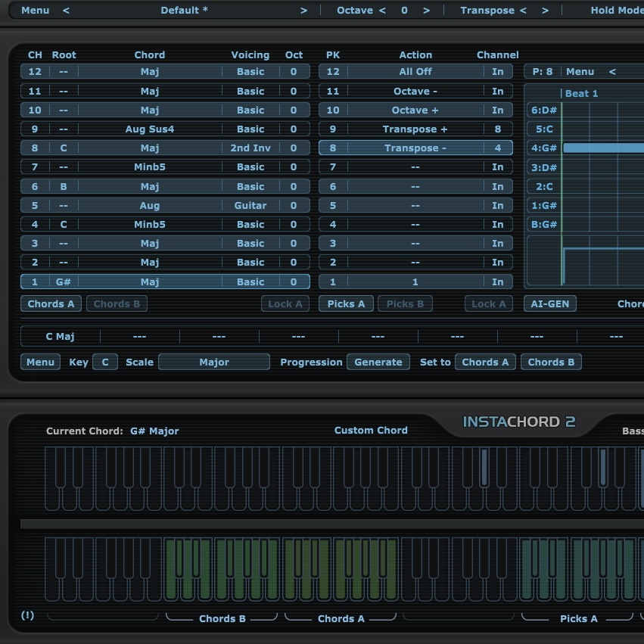Click previous preset arrow beside Default
Screen dimensions: 644x644
[x=66, y=11]
